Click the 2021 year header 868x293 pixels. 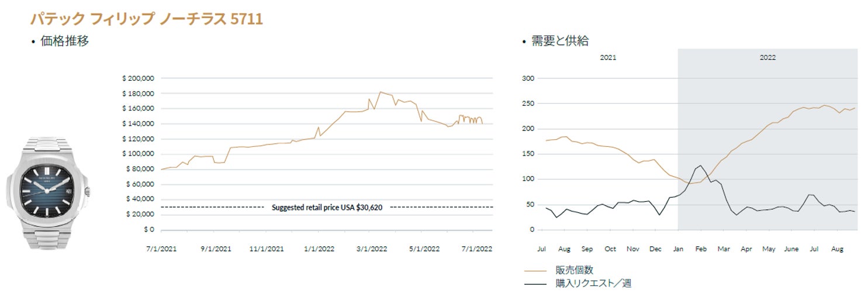(608, 58)
